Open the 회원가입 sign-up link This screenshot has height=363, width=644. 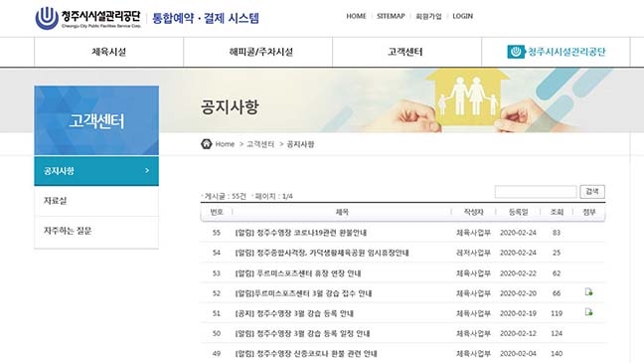[428, 16]
